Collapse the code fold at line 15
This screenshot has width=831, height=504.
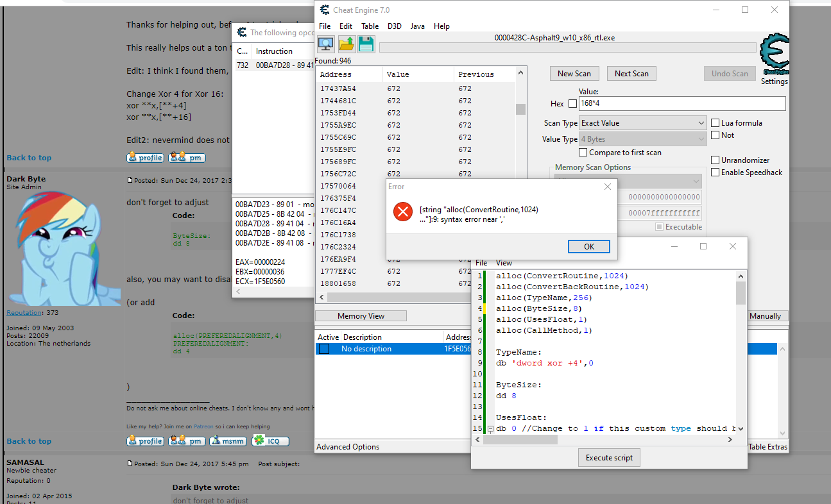tap(490, 429)
